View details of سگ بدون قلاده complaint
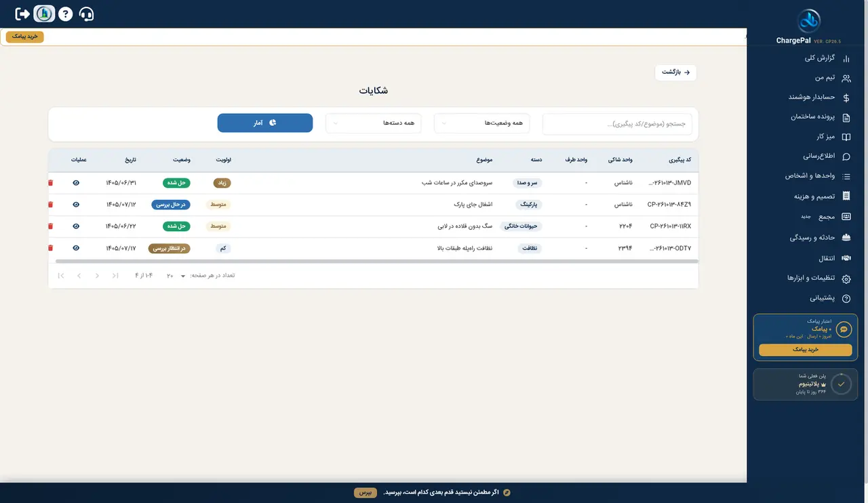This screenshot has height=503, width=868. coord(76,226)
